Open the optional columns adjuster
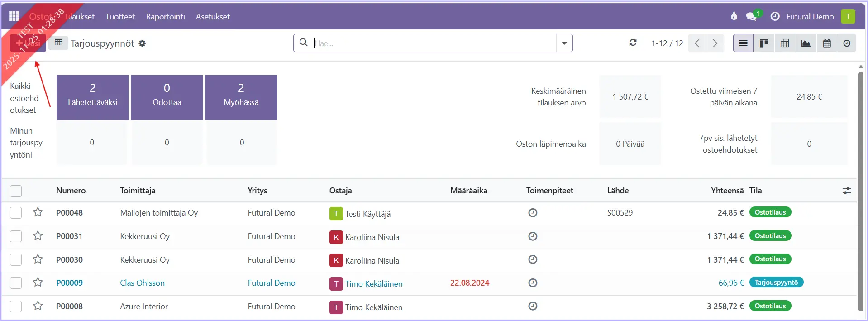The height and width of the screenshot is (321, 868). coord(846,191)
